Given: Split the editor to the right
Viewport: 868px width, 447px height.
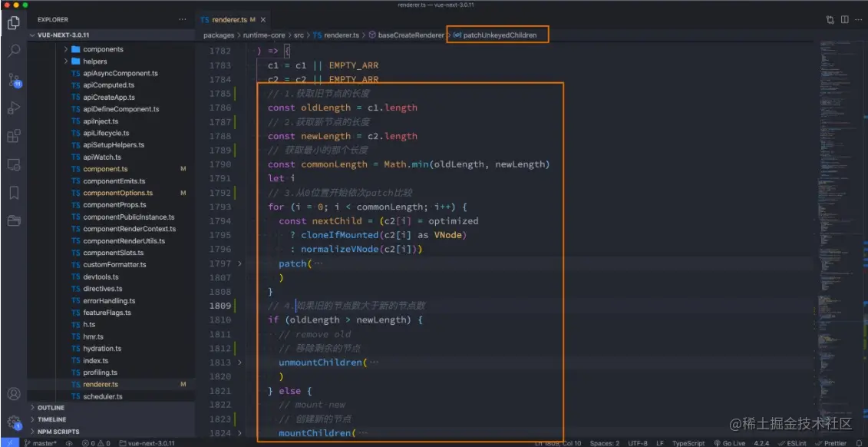Looking at the screenshot, I should point(845,19).
